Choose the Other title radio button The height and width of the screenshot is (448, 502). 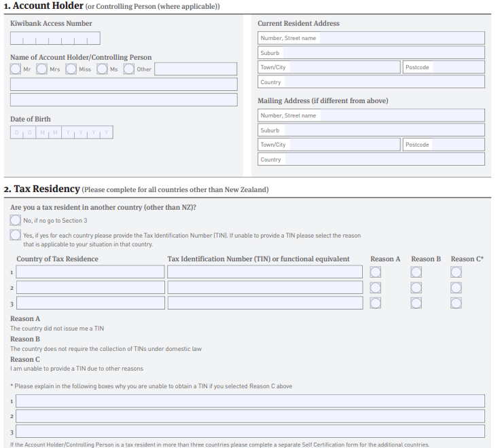[x=128, y=69]
